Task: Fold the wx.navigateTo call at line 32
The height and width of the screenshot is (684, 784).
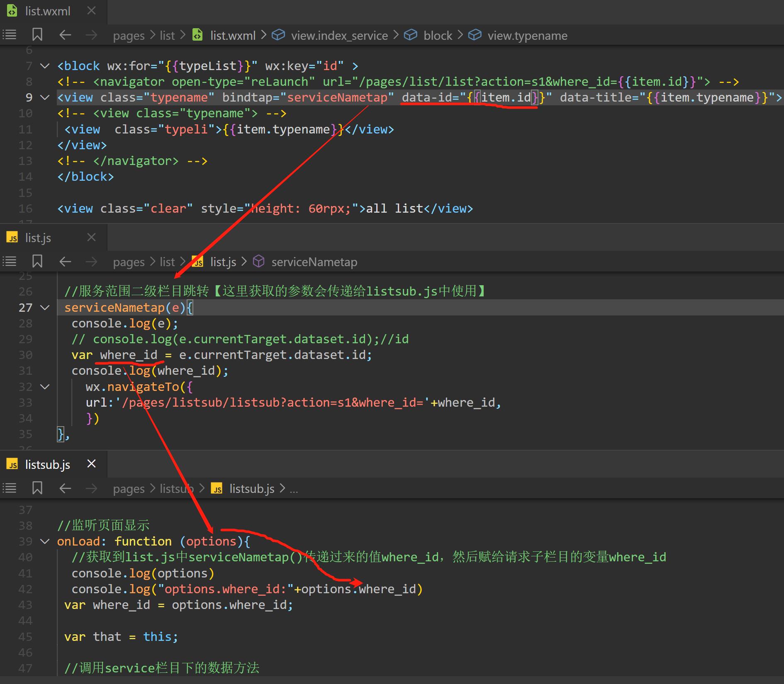Action: point(45,387)
